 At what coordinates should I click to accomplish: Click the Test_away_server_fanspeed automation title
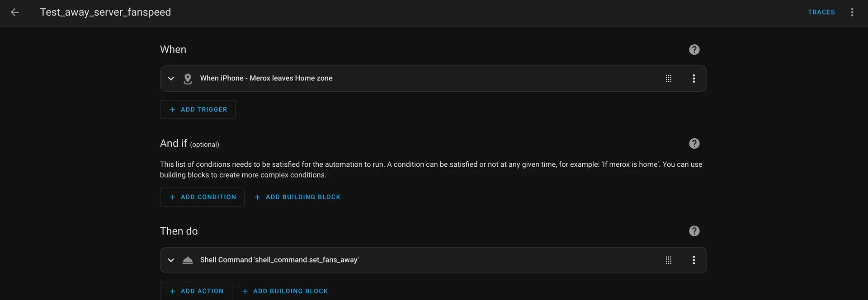[105, 13]
